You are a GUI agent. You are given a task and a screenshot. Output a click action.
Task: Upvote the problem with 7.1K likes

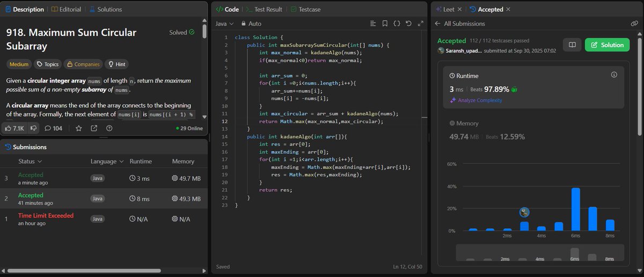16,128
